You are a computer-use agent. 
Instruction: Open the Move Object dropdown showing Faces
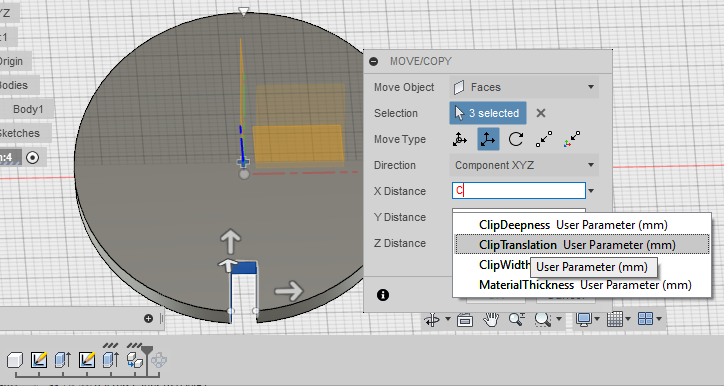(x=524, y=87)
